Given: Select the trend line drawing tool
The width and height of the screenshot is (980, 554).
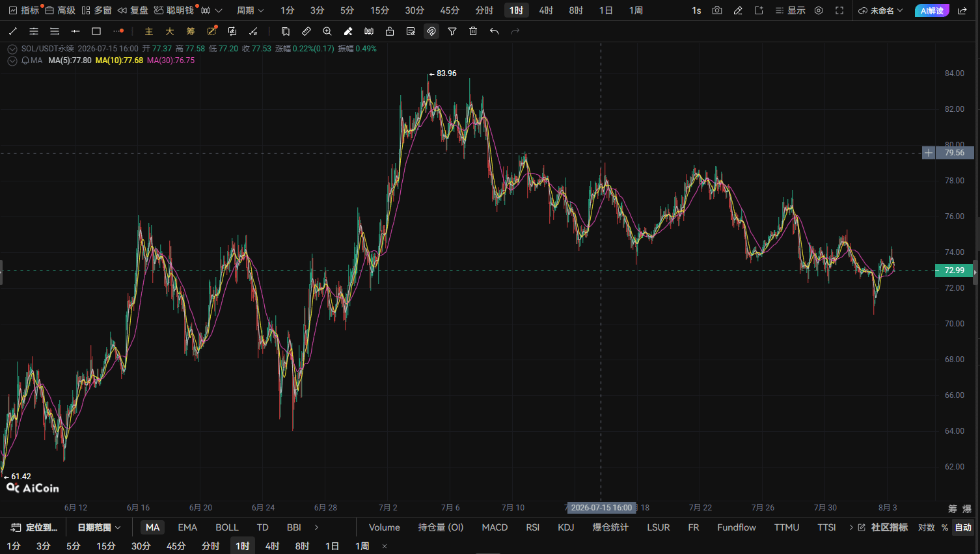Looking at the screenshot, I should 13,31.
